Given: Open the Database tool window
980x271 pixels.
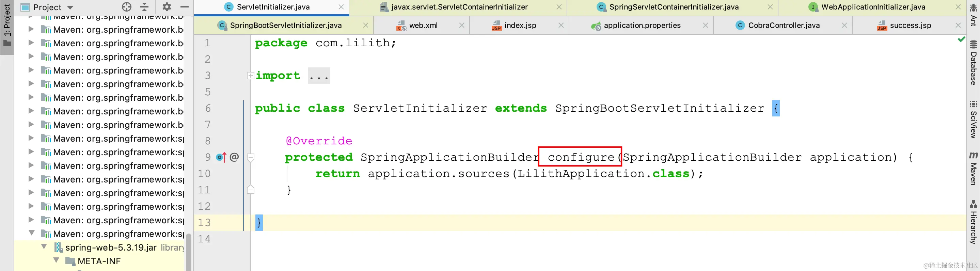Looking at the screenshot, I should (974, 63).
